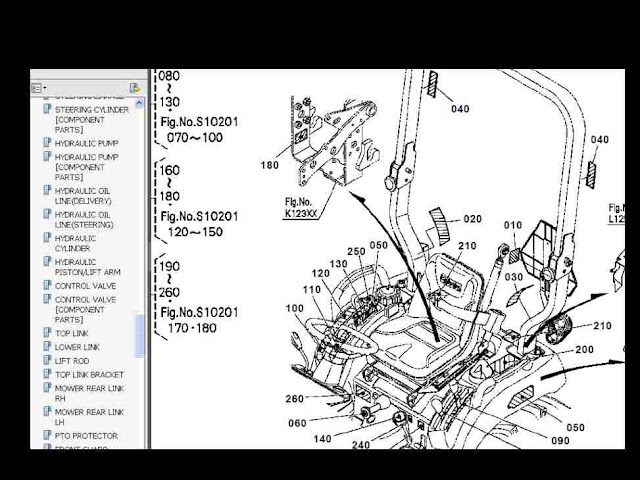Click page icon beside TOP LINK
The height and width of the screenshot is (480, 640).
pyautogui.click(x=47, y=332)
